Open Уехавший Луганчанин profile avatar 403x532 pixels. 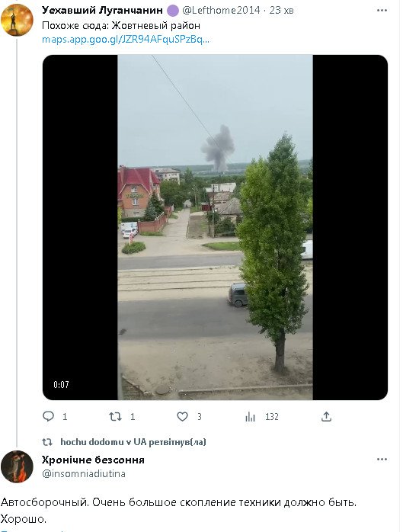coord(17,20)
